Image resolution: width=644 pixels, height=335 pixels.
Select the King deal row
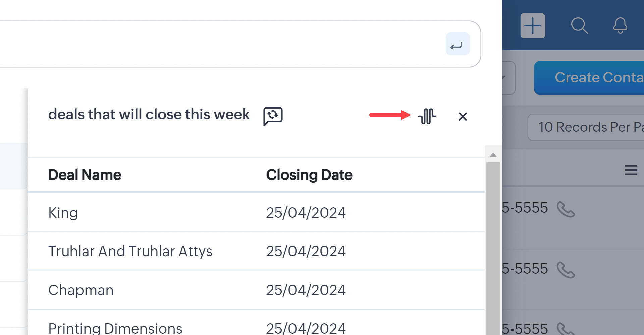point(63,213)
